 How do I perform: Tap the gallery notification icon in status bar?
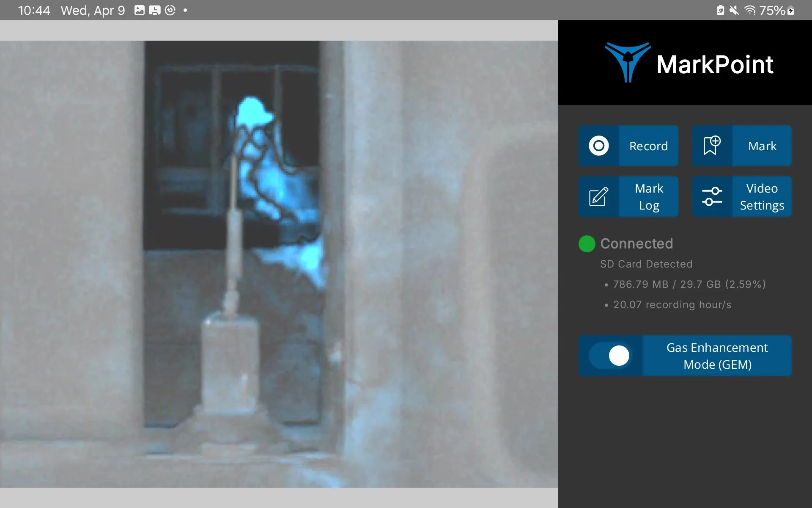coord(139,10)
